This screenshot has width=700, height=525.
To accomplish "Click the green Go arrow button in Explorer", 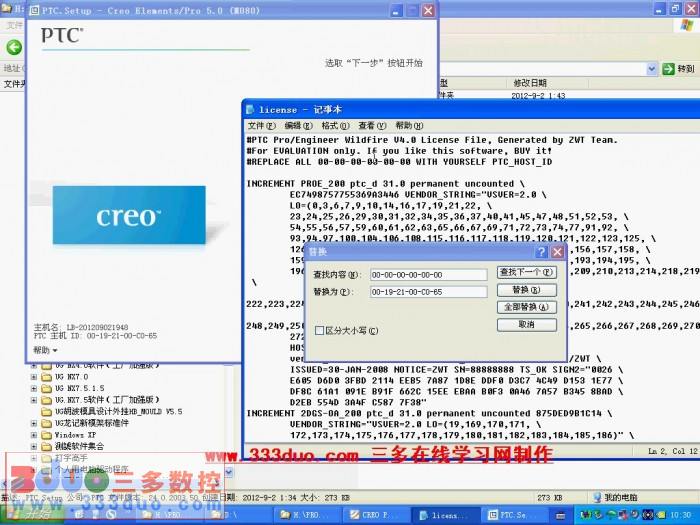I will point(668,69).
